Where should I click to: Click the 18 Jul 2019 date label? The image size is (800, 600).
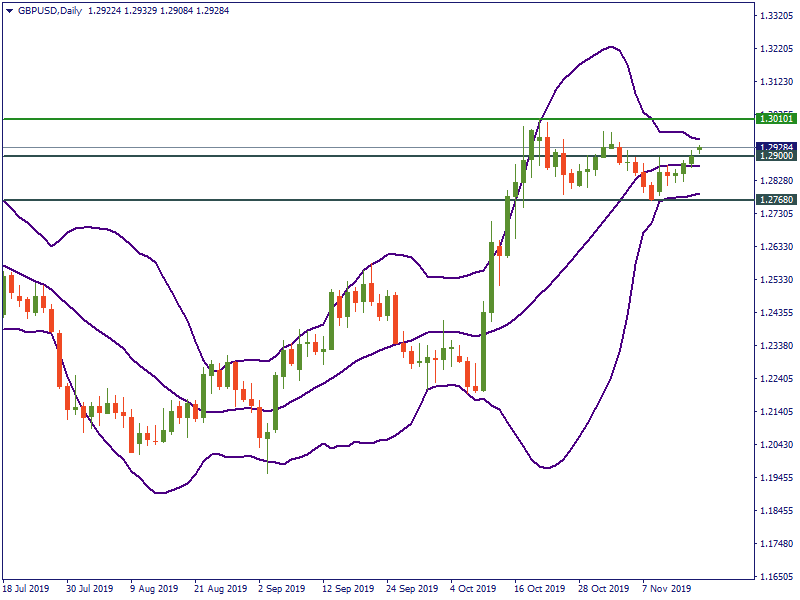click(x=28, y=588)
